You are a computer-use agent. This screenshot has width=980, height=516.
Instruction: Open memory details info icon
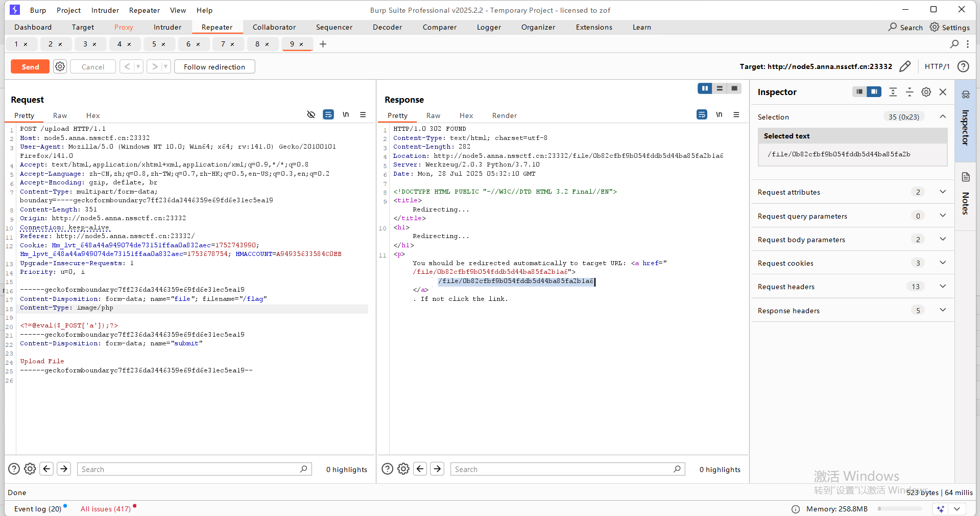(796, 509)
